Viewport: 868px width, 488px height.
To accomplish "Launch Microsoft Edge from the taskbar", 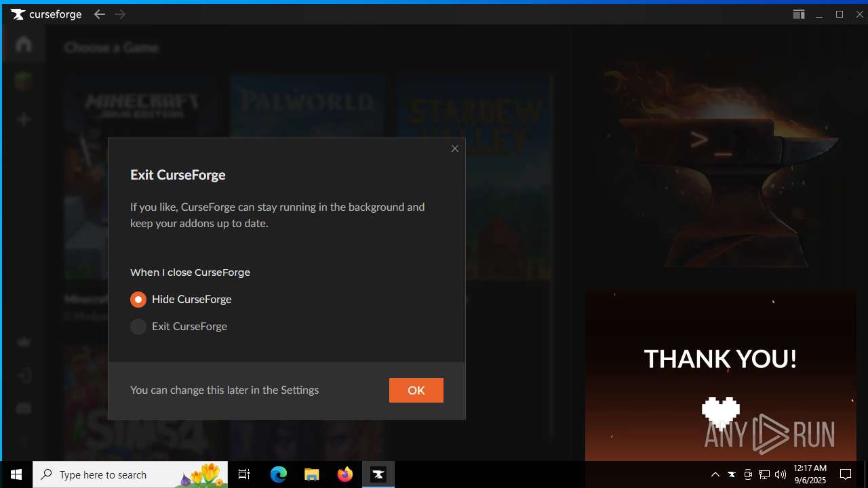I will pyautogui.click(x=279, y=474).
